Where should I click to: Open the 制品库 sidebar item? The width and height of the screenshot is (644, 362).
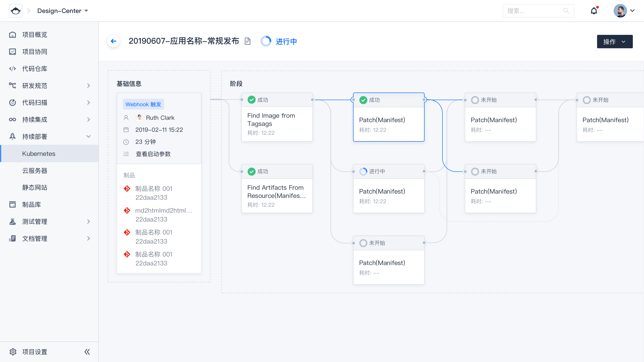(x=31, y=205)
